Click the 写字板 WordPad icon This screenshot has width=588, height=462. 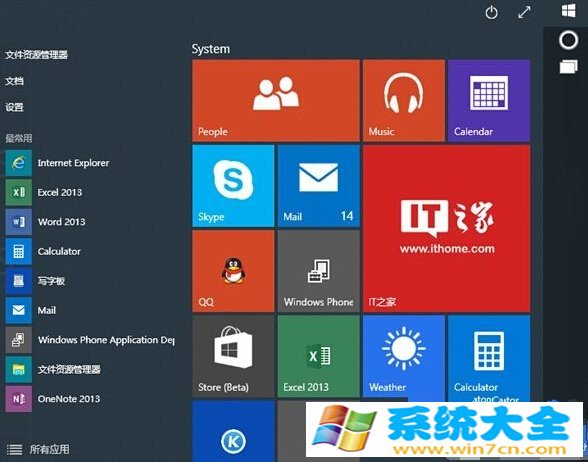(x=18, y=281)
